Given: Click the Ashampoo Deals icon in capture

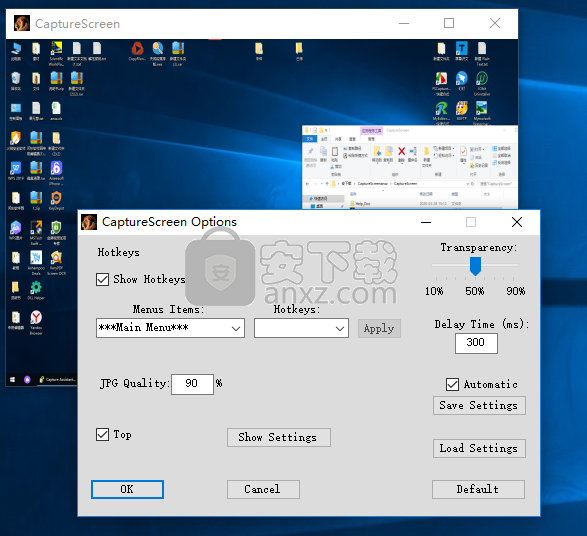Looking at the screenshot, I should (x=36, y=258).
